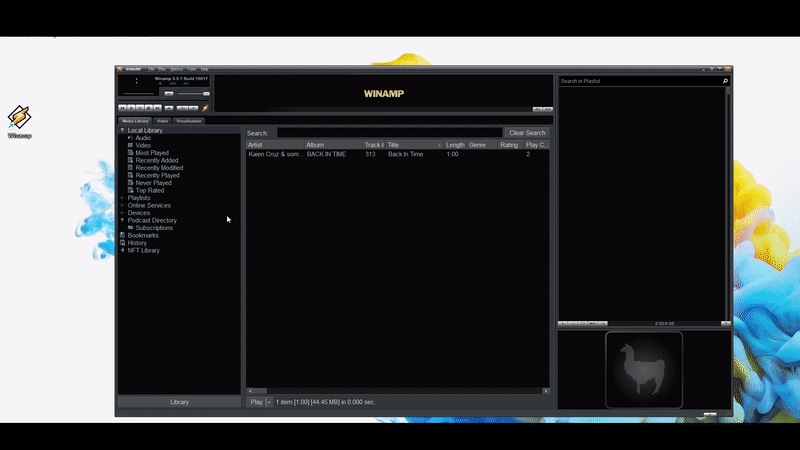The image size is (800, 450).
Task: Collapse the Local Library tree node
Action: 122,131
